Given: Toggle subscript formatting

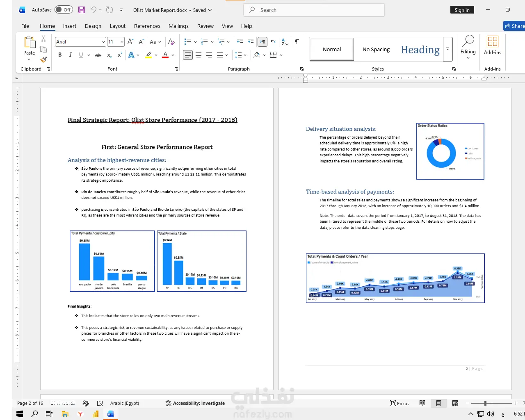Looking at the screenshot, I should (x=109, y=55).
